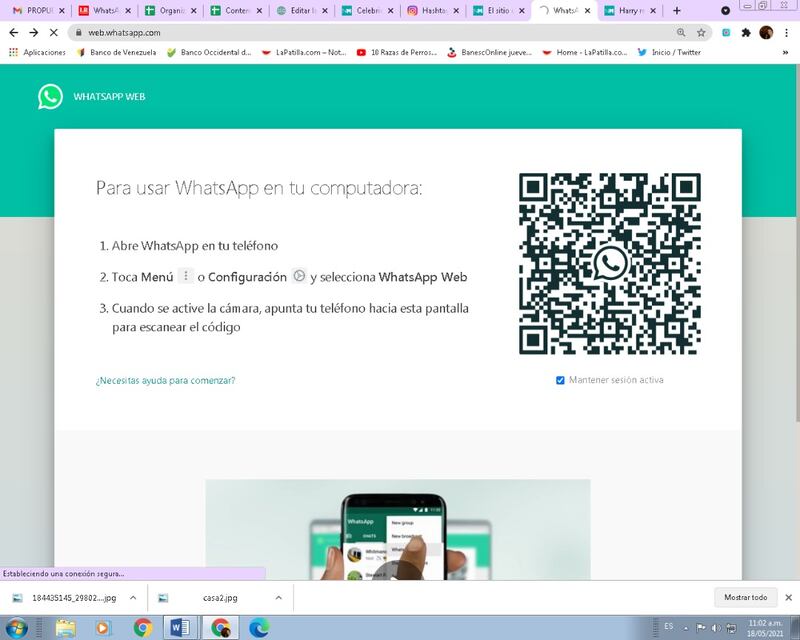
Task: Open Microsoft Edge from the taskbar
Action: [x=259, y=627]
